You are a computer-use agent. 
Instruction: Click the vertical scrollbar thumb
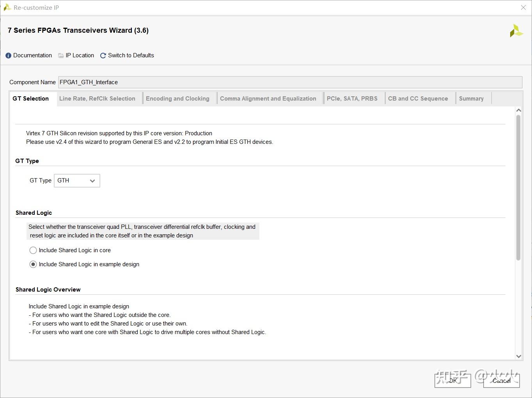coord(518,187)
